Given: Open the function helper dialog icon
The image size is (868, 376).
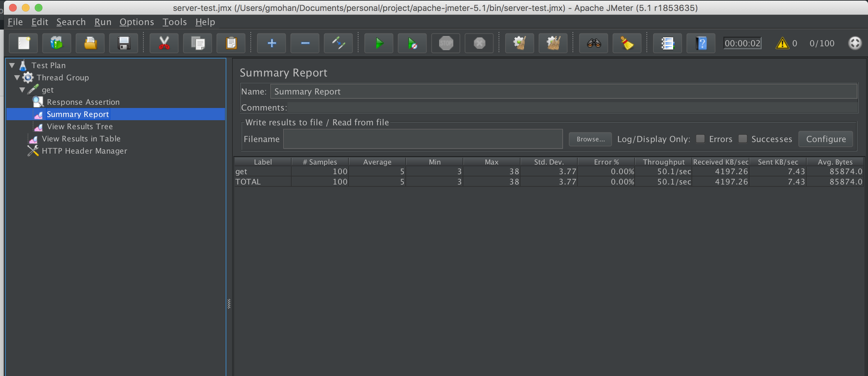Looking at the screenshot, I should [667, 43].
